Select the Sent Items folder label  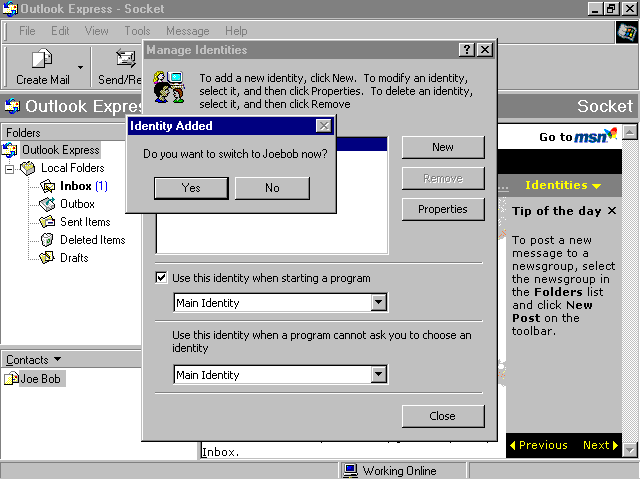tap(85, 222)
